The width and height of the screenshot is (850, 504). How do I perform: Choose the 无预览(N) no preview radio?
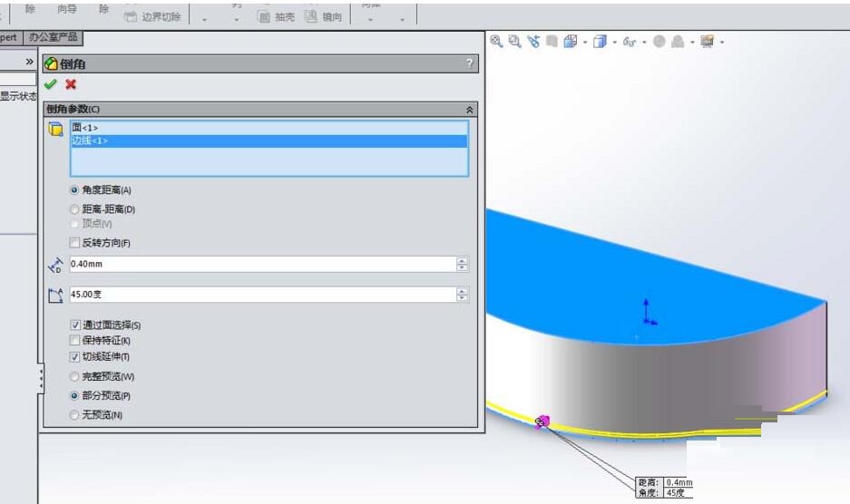click(74, 414)
